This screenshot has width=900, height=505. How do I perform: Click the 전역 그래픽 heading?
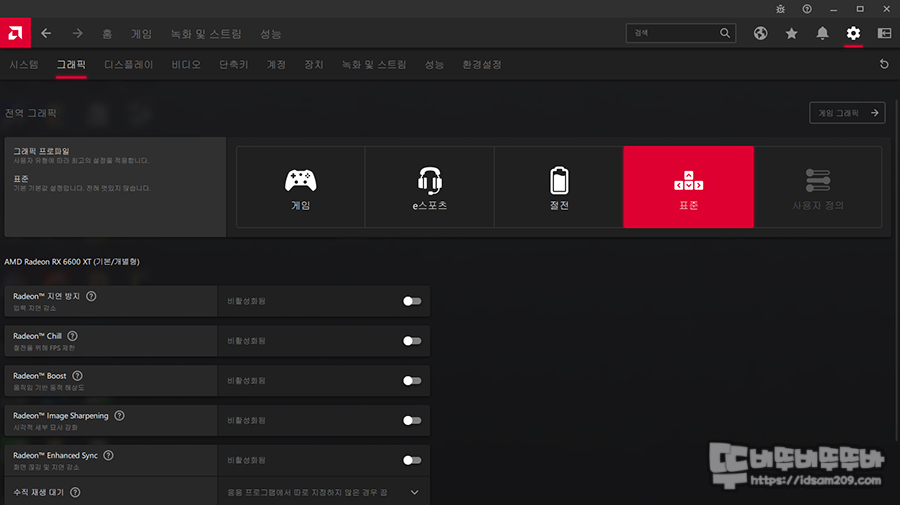(30, 113)
